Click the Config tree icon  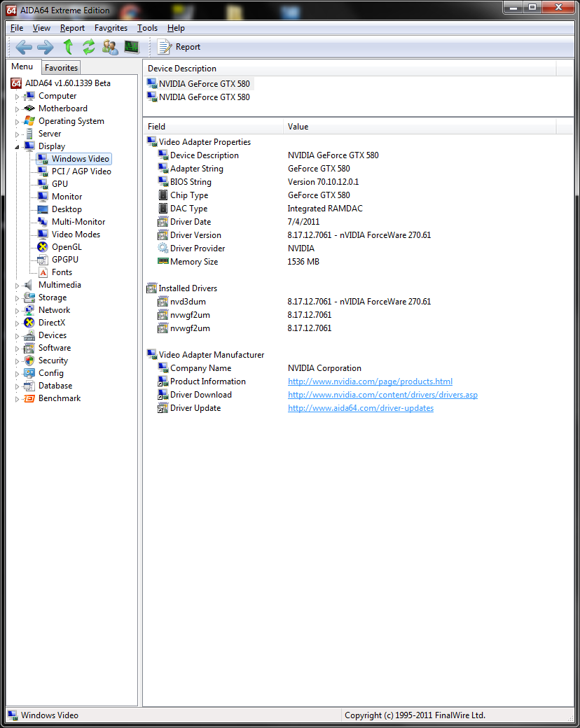point(29,373)
